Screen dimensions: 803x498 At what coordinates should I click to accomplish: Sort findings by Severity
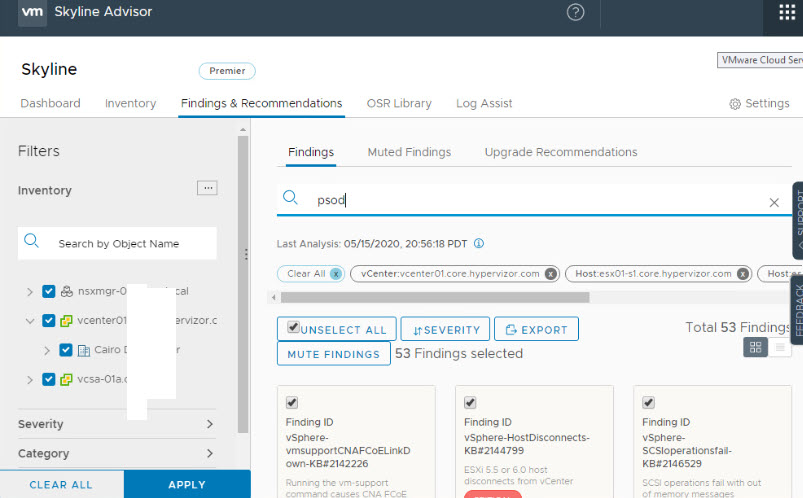click(x=445, y=329)
